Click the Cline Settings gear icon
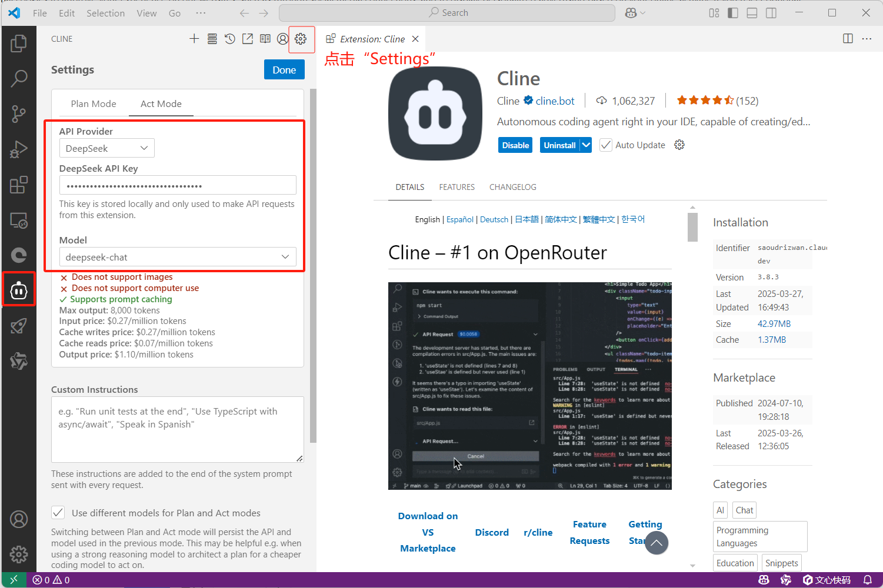This screenshot has height=588, width=883. 301,39
